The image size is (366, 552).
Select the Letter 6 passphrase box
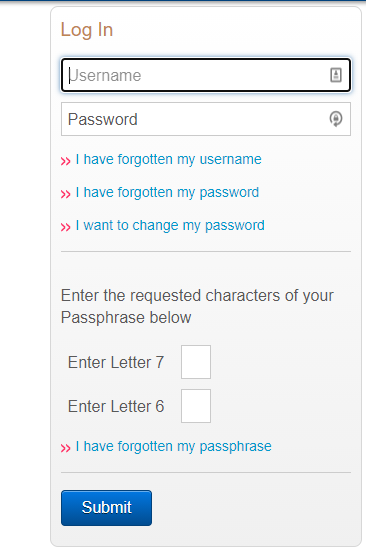click(x=196, y=406)
